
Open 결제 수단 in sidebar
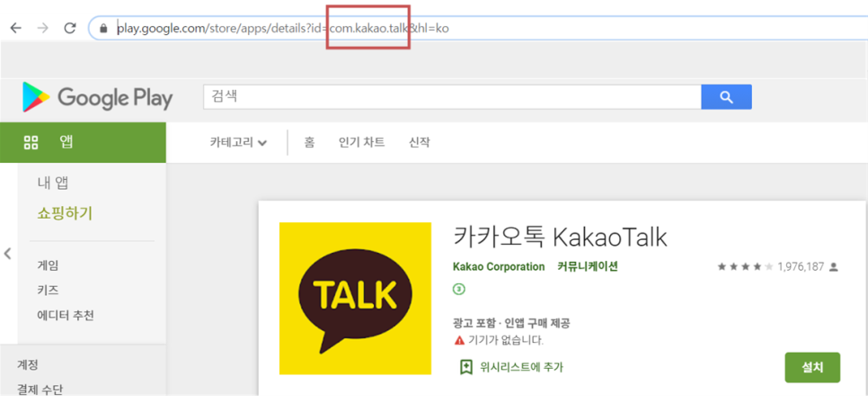pyautogui.click(x=40, y=390)
